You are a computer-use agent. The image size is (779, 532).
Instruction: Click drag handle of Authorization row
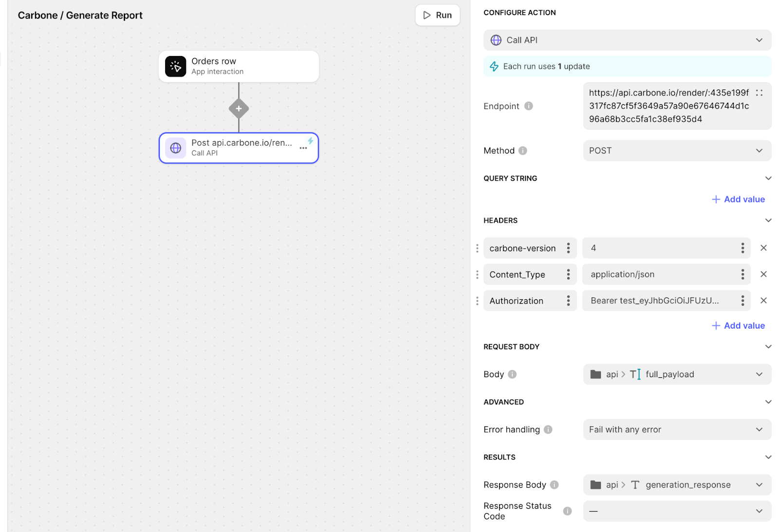pyautogui.click(x=477, y=301)
